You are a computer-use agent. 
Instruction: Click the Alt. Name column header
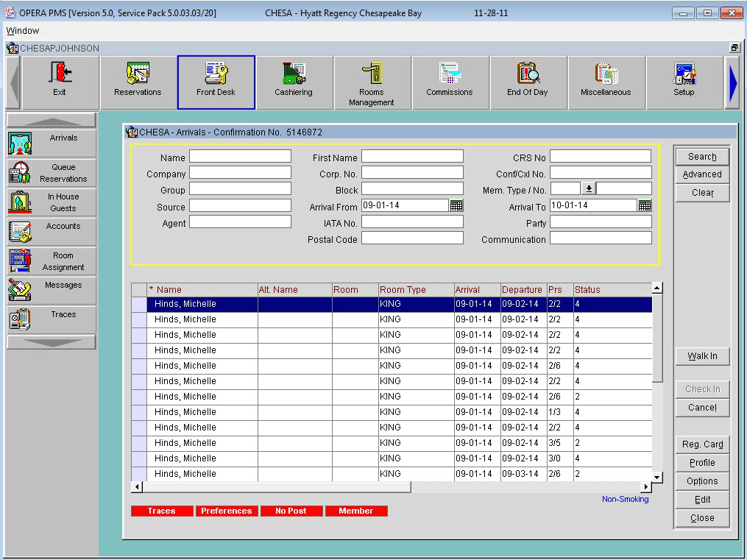coord(294,289)
